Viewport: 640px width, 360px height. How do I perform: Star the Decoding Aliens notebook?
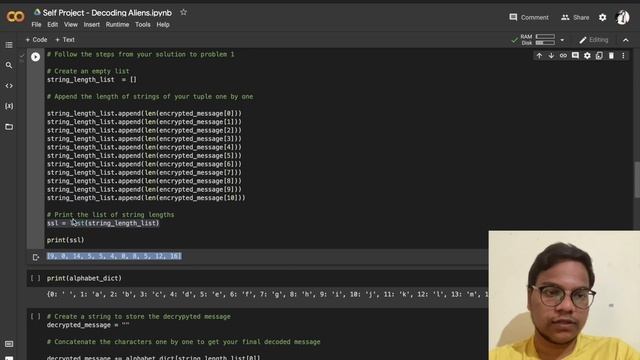coord(183,12)
